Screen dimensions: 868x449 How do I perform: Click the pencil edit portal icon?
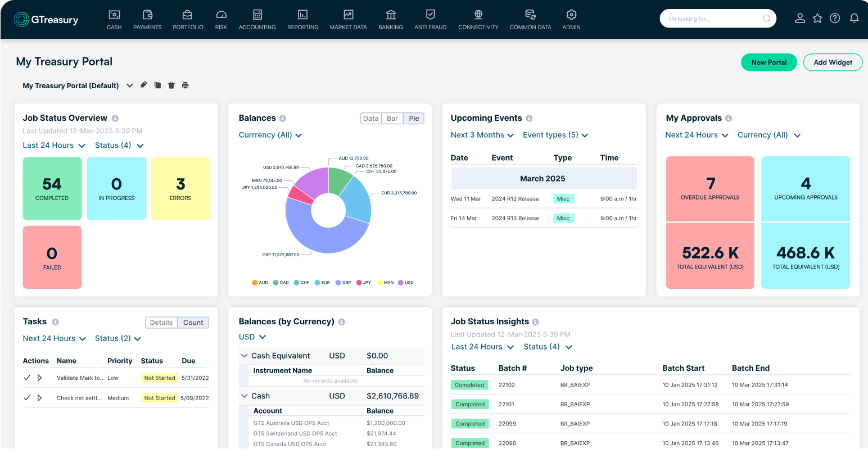144,85
